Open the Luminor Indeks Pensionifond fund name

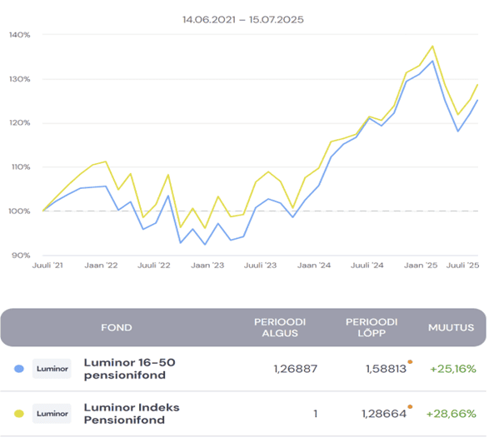pyautogui.click(x=132, y=414)
